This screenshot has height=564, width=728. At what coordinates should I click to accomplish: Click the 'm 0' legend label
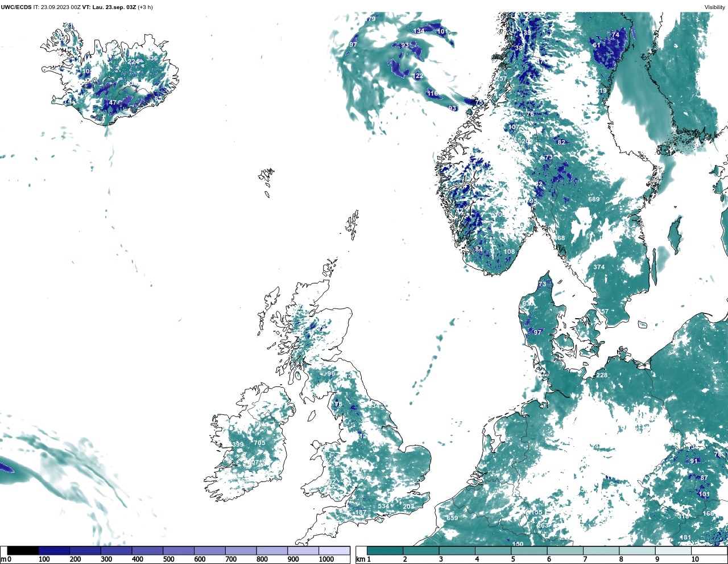tap(6, 559)
